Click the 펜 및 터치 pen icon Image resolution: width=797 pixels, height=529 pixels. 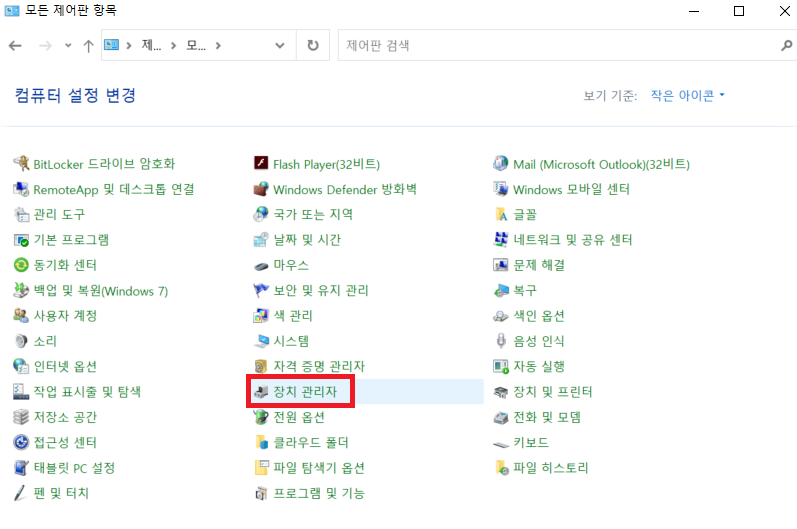pos(21,493)
